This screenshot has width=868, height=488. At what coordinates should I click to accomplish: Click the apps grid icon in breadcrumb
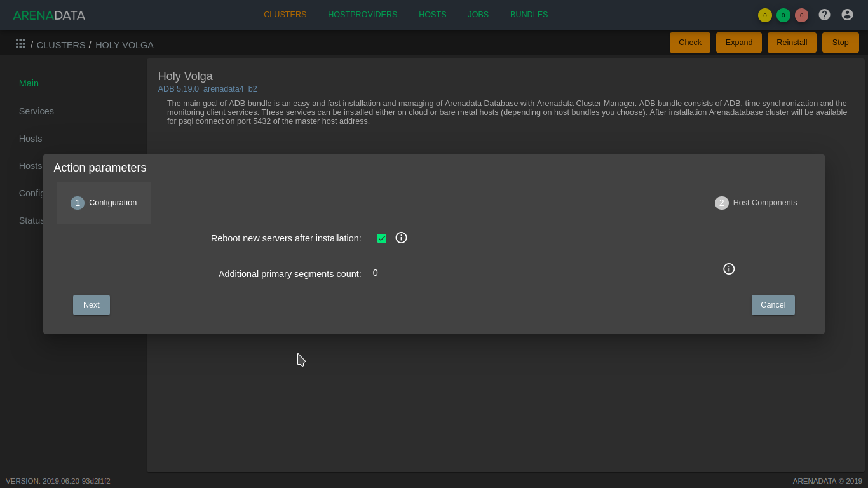pos(20,44)
